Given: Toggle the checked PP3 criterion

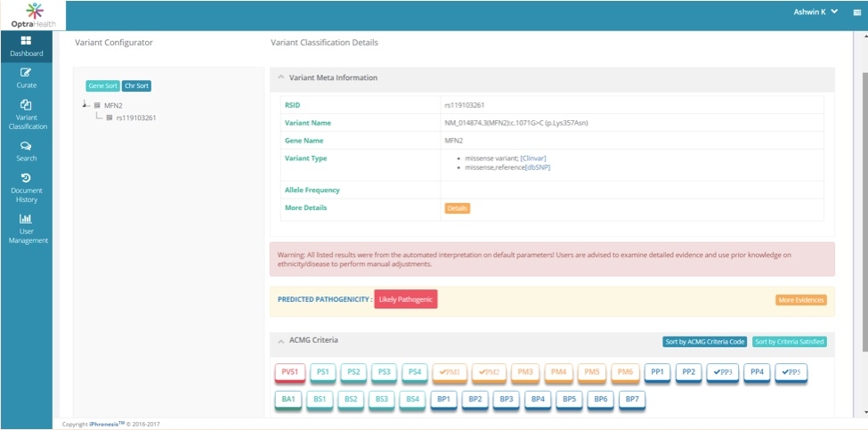Looking at the screenshot, I should pos(719,371).
